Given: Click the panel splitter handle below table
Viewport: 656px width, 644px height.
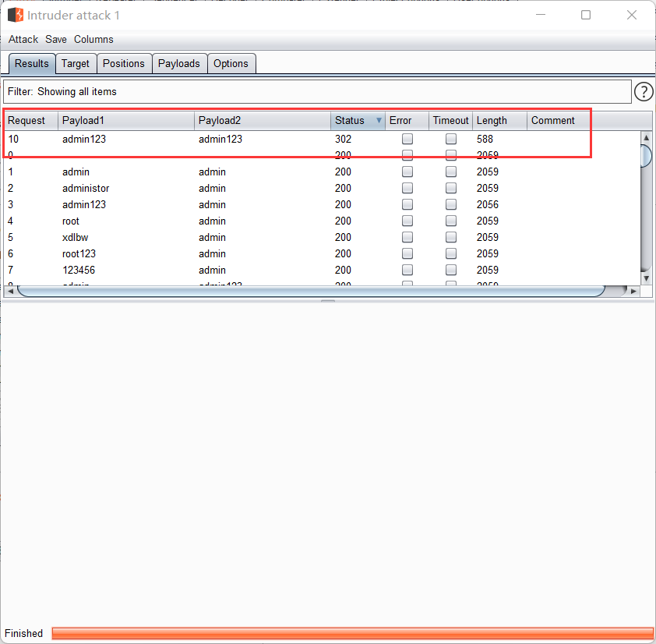Looking at the screenshot, I should [x=328, y=300].
